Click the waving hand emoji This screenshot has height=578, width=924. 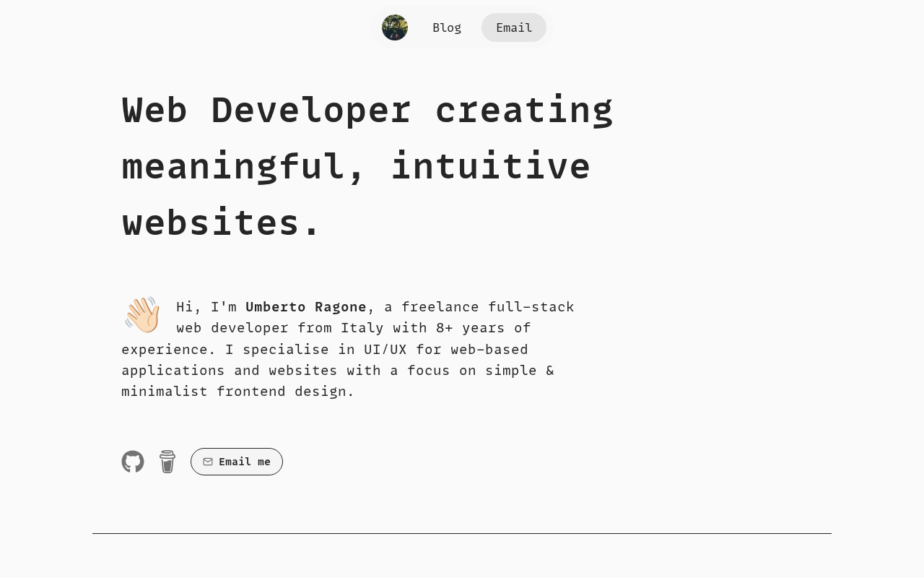coord(142,314)
